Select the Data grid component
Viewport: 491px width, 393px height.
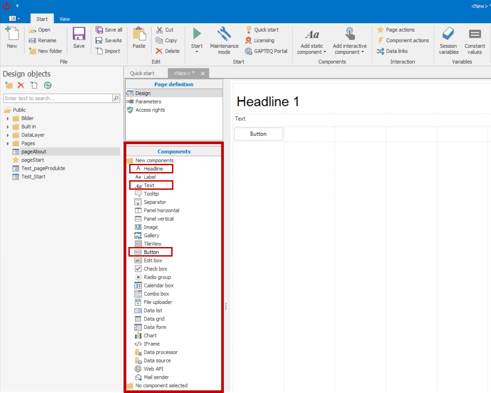150,319
